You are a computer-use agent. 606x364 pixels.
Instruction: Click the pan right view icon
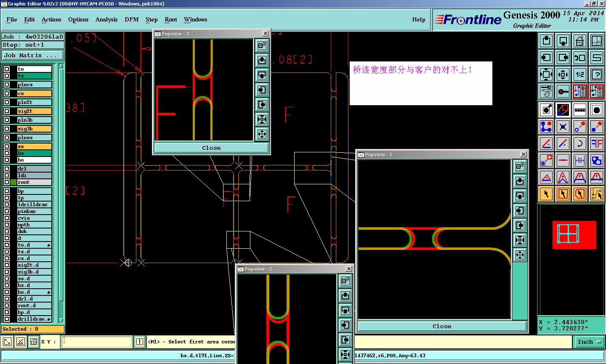tap(563, 58)
